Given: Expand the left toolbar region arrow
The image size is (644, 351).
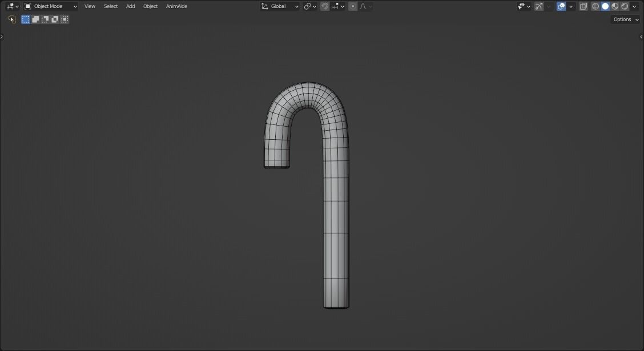Looking at the screenshot, I should pos(2,37).
